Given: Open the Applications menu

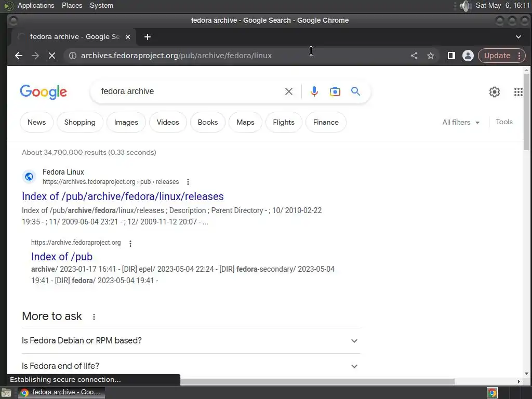Looking at the screenshot, I should click(36, 5).
